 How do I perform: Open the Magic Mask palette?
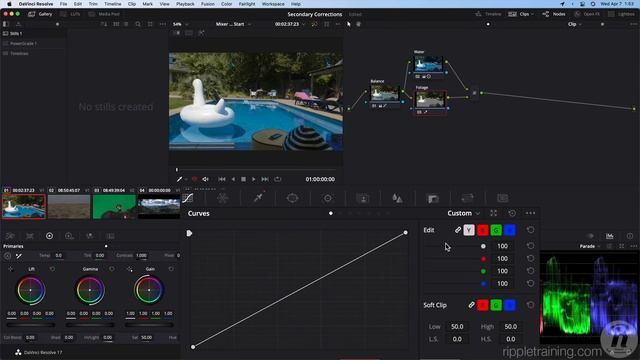point(362,198)
